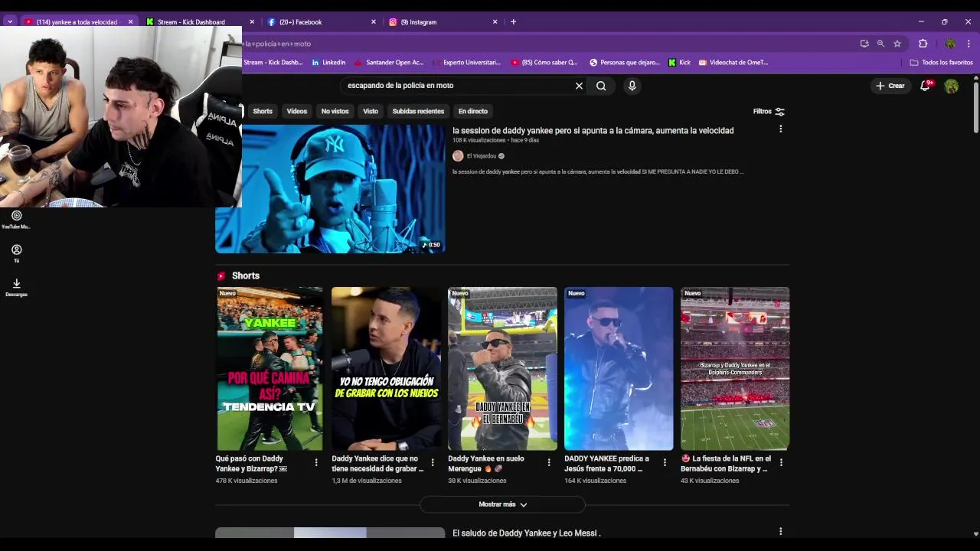Select the Shorts filter chip

pos(263,111)
